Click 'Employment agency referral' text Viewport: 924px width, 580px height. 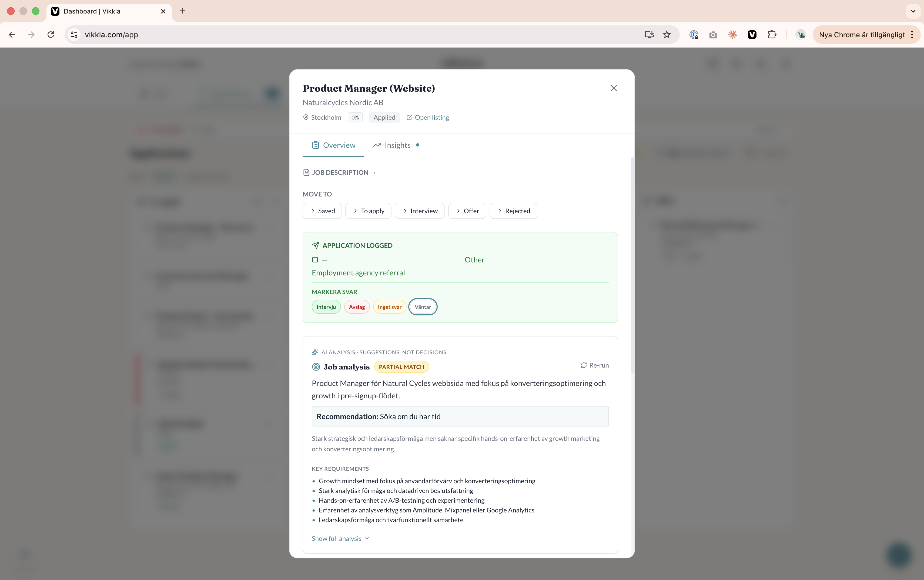point(358,273)
